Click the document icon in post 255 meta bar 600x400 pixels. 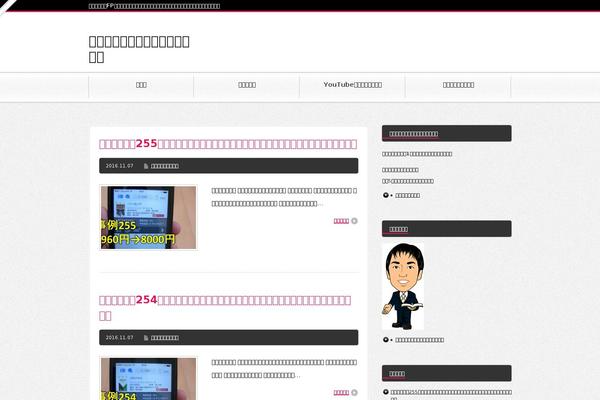[146, 166]
